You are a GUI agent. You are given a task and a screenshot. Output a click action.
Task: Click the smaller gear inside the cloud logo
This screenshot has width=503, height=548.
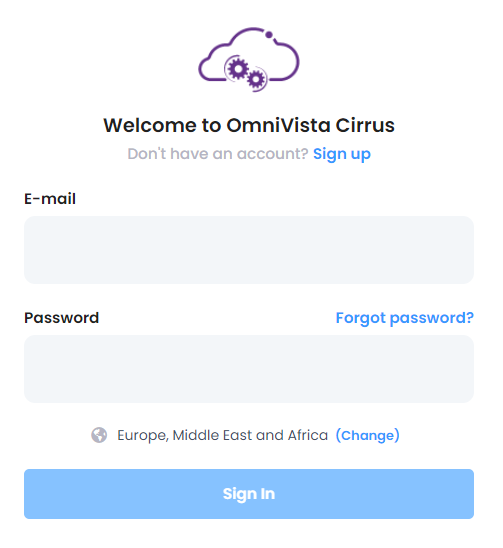pos(256,79)
